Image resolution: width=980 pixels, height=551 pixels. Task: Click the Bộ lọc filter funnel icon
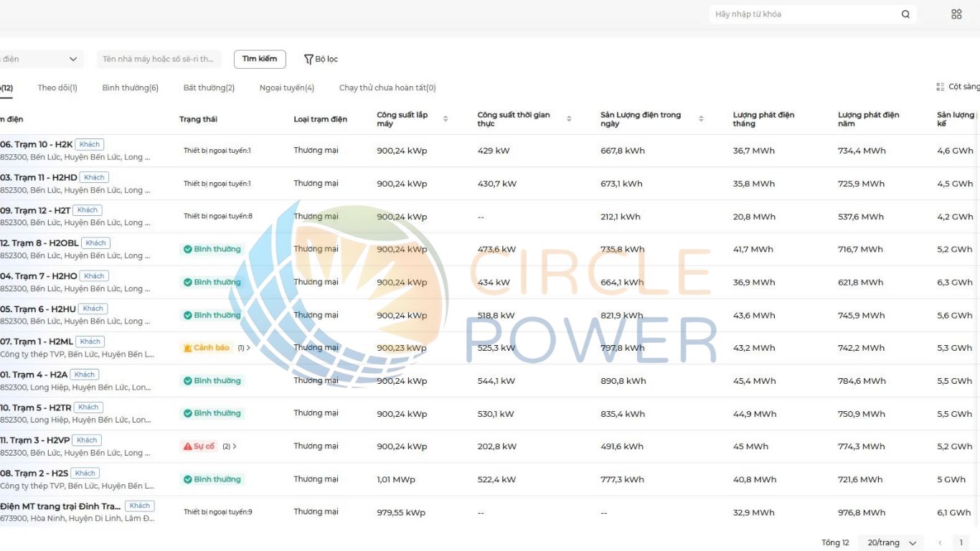pyautogui.click(x=308, y=60)
